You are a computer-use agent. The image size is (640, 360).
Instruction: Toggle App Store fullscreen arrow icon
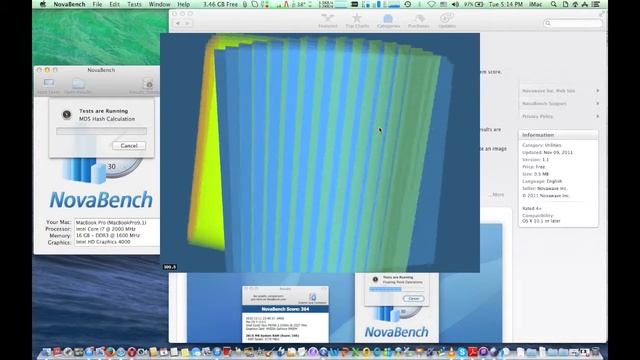point(601,14)
